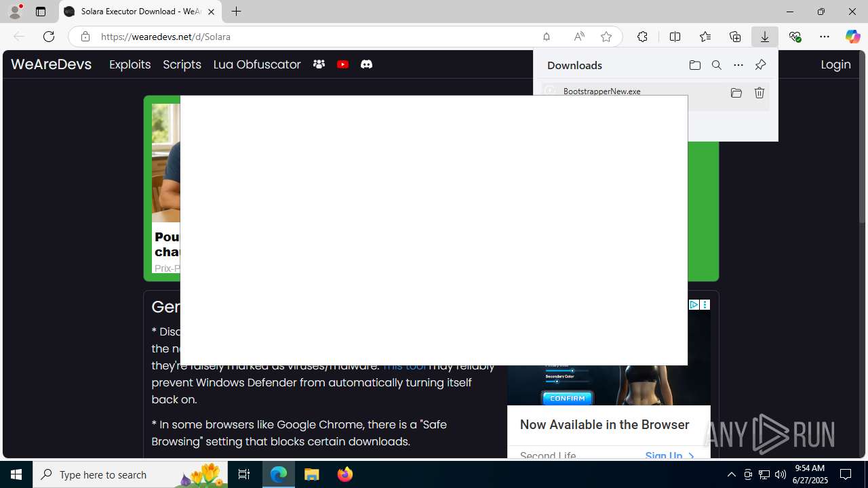Go to WeAreDevs home logo
Viewport: 868px width, 488px height.
point(51,64)
